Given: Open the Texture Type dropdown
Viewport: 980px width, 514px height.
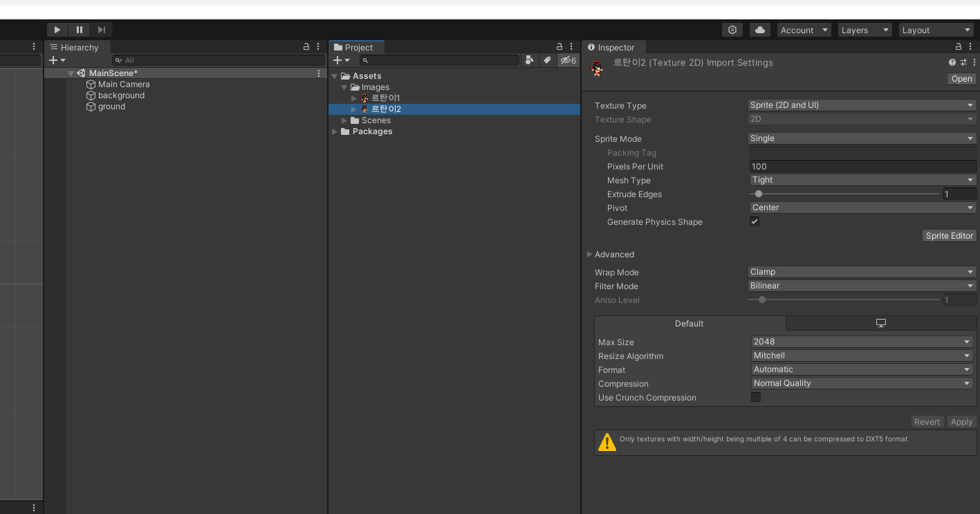Looking at the screenshot, I should click(x=862, y=105).
